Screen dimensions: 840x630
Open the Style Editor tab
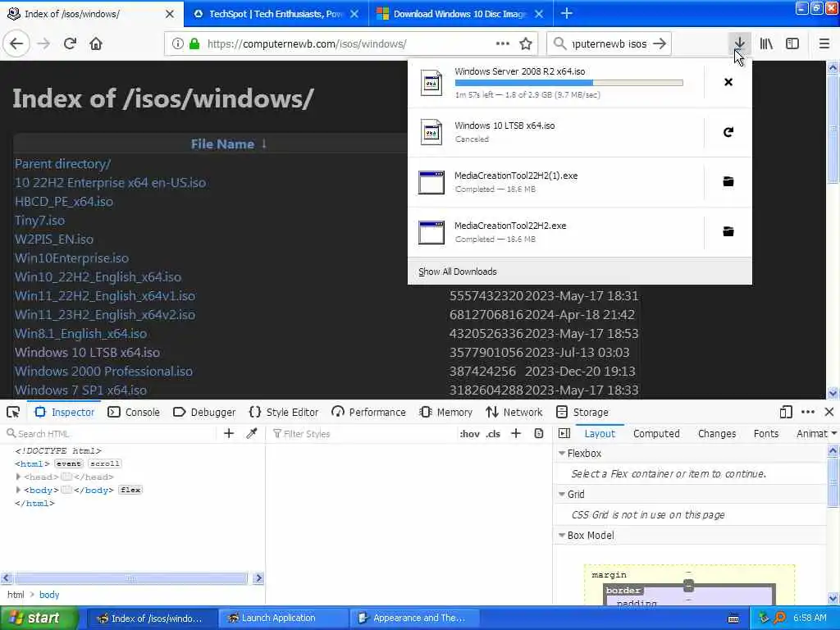(284, 412)
